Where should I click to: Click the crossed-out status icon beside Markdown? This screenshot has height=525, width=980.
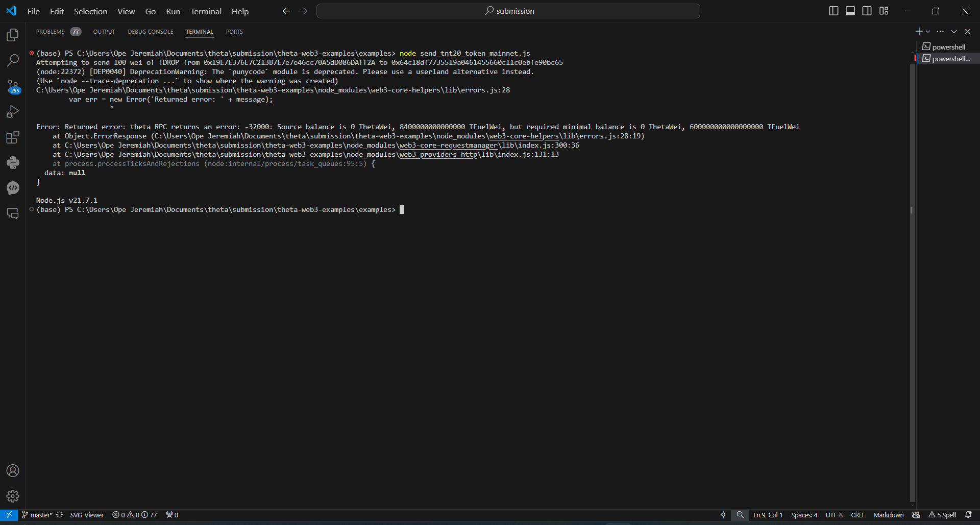(916, 515)
